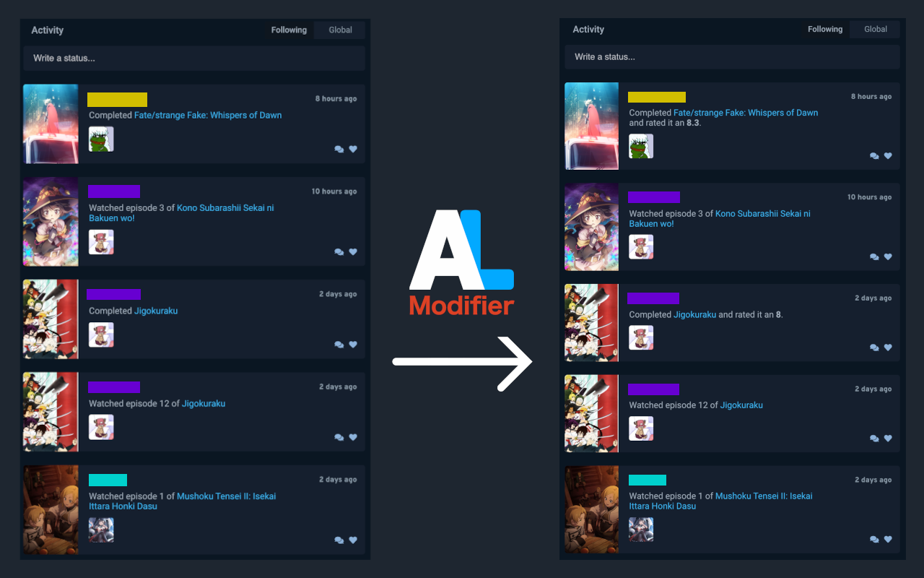Open Fate/strange Fake cover image in right feed

(x=591, y=126)
